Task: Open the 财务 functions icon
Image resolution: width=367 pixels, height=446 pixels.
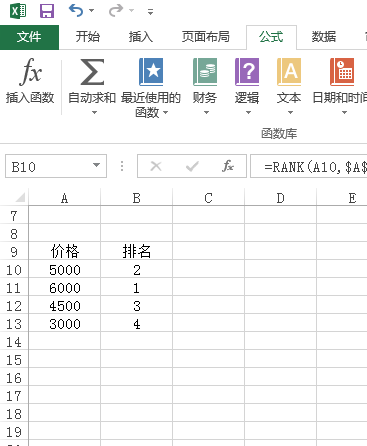Action: 205,72
